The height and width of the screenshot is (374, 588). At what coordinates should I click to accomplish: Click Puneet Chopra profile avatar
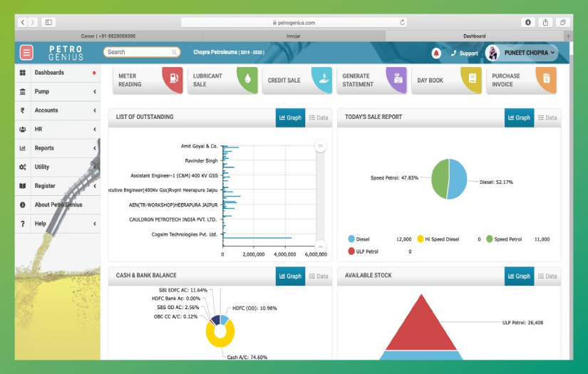(492, 53)
